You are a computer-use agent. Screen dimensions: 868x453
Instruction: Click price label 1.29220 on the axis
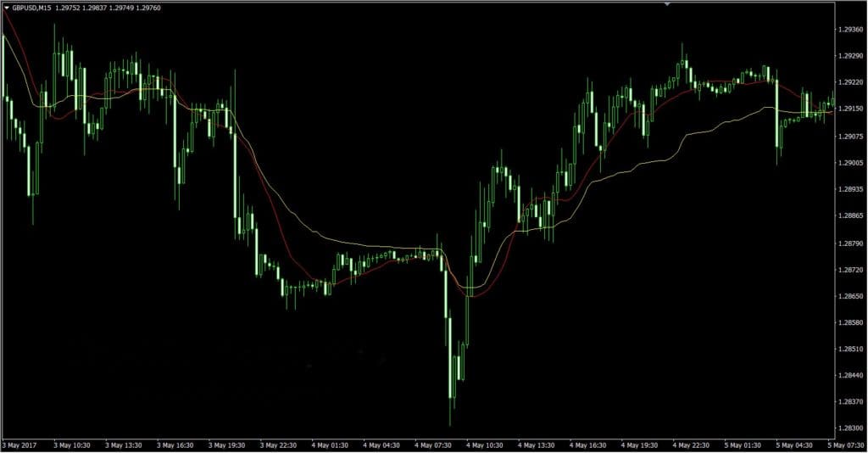tap(851, 82)
